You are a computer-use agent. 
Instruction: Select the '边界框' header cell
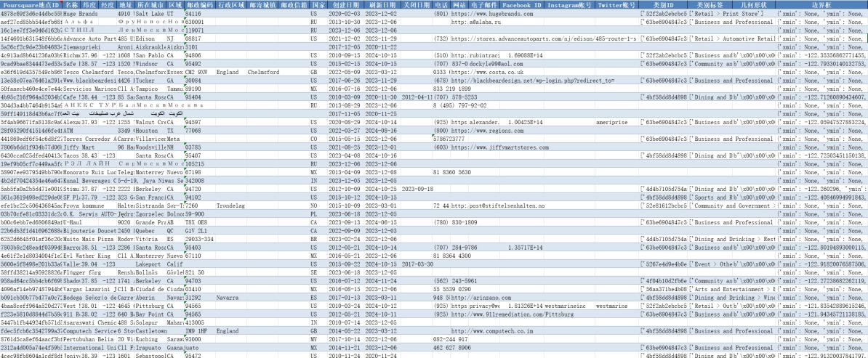pos(821,5)
